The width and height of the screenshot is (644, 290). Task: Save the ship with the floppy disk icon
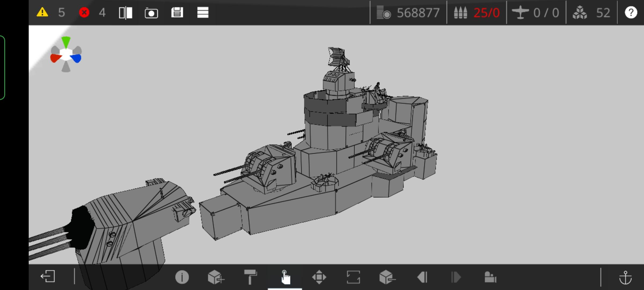[177, 12]
